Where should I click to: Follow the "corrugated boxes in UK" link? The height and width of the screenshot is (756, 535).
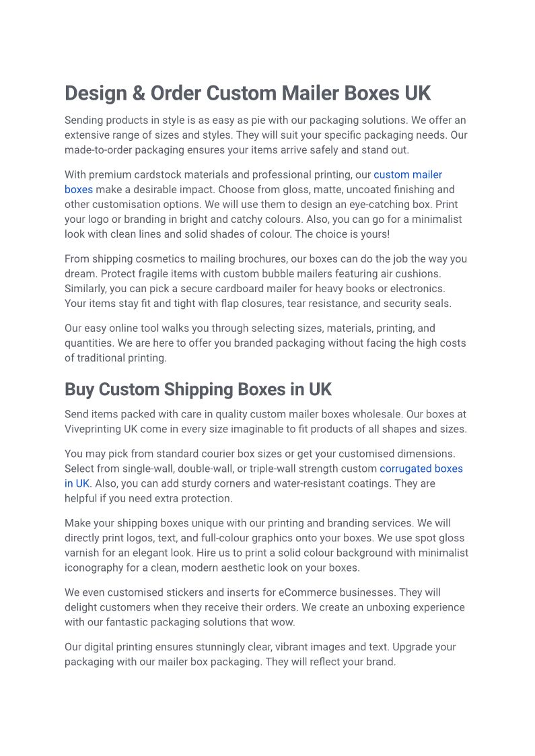(x=421, y=469)
